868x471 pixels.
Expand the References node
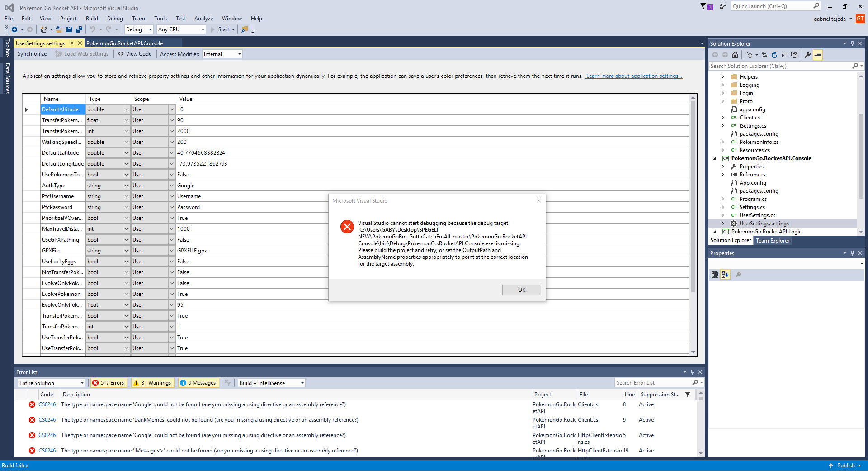tap(722, 175)
